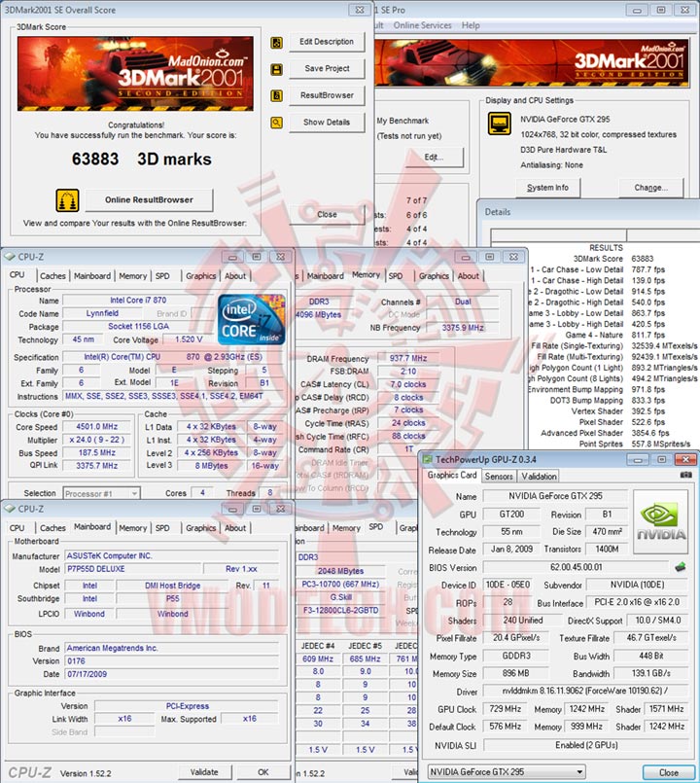Click the Name field Intel Core i7 870

[138, 301]
